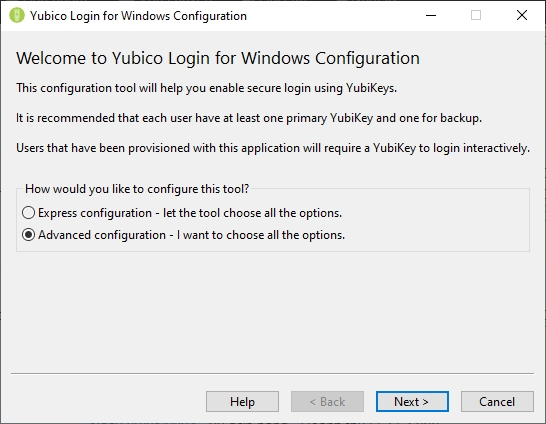Click the greyed-out maximize window button
Viewport: 546px width, 424px height.
[476, 15]
